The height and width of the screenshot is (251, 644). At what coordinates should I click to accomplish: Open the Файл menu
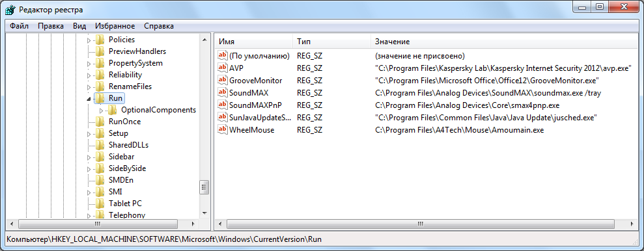19,26
